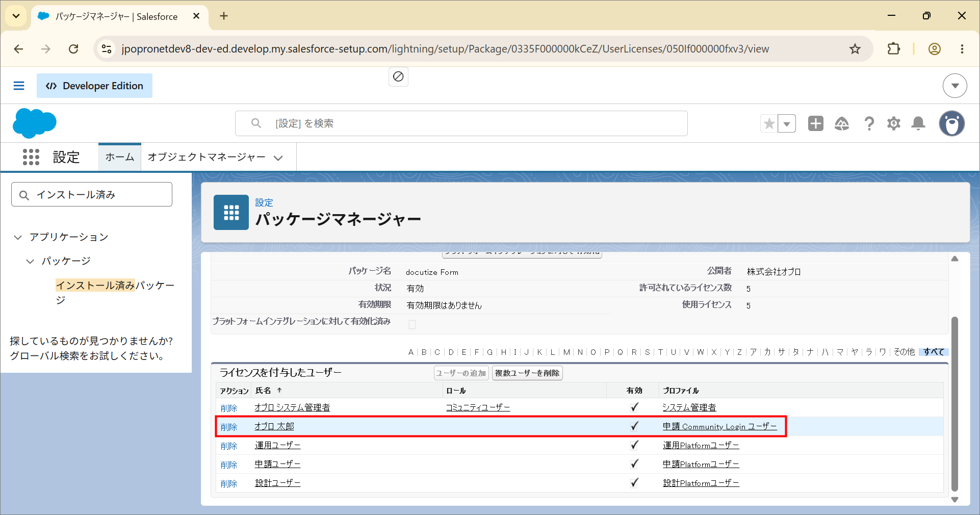Open the オプロ 太郎 user link
Screen dimensions: 980x515
coord(274,426)
